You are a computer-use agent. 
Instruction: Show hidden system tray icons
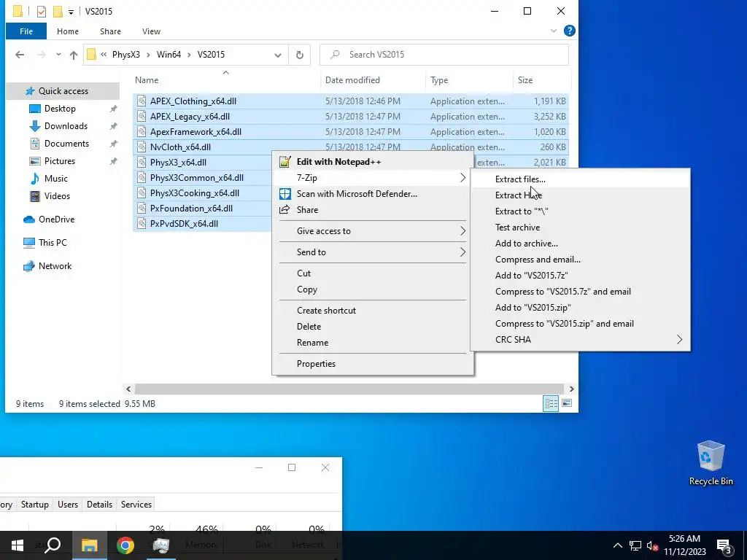617,545
